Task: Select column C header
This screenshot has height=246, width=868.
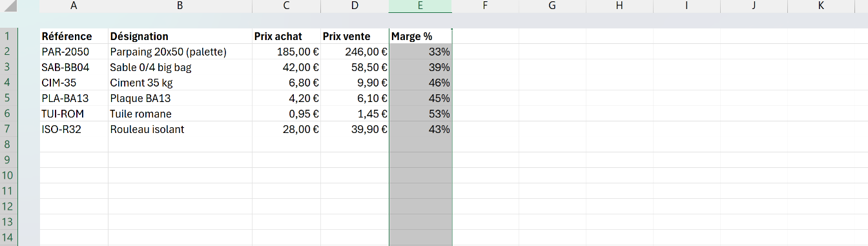Action: click(x=286, y=6)
